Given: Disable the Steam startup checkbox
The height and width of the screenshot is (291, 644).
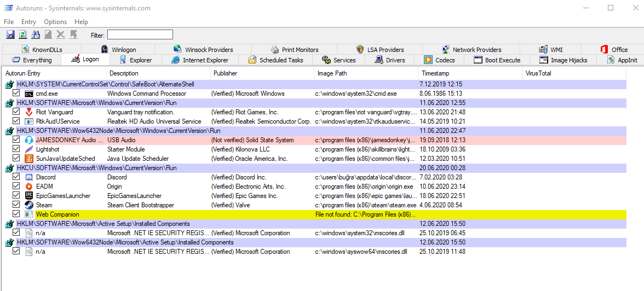Looking at the screenshot, I should [16, 205].
